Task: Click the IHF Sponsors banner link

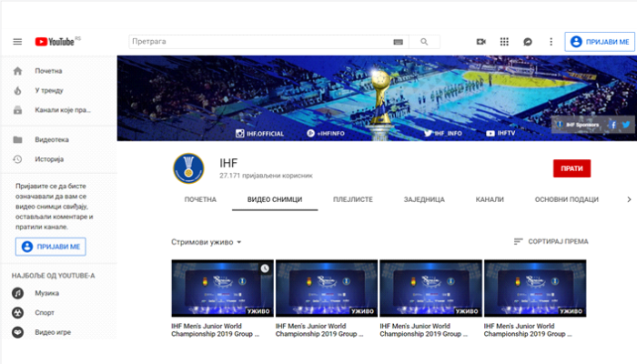Action: (579, 125)
